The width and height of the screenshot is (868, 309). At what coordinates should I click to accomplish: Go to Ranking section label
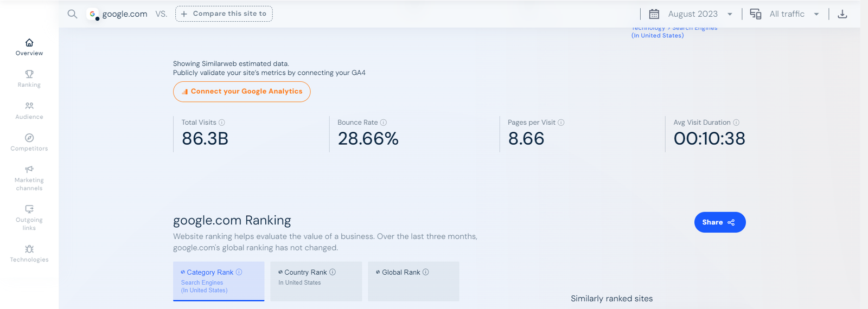coord(29,85)
